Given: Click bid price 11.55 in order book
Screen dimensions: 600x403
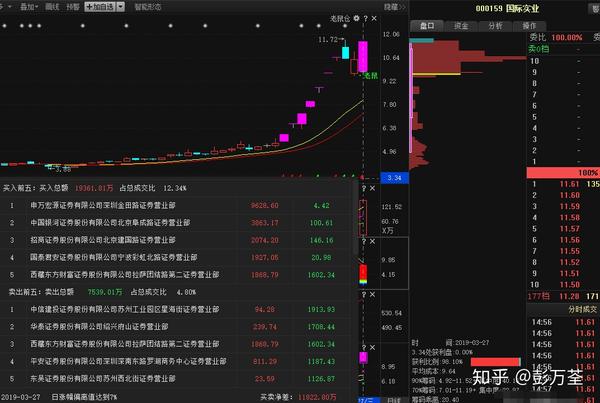Looking at the screenshot, I should tap(569, 251).
